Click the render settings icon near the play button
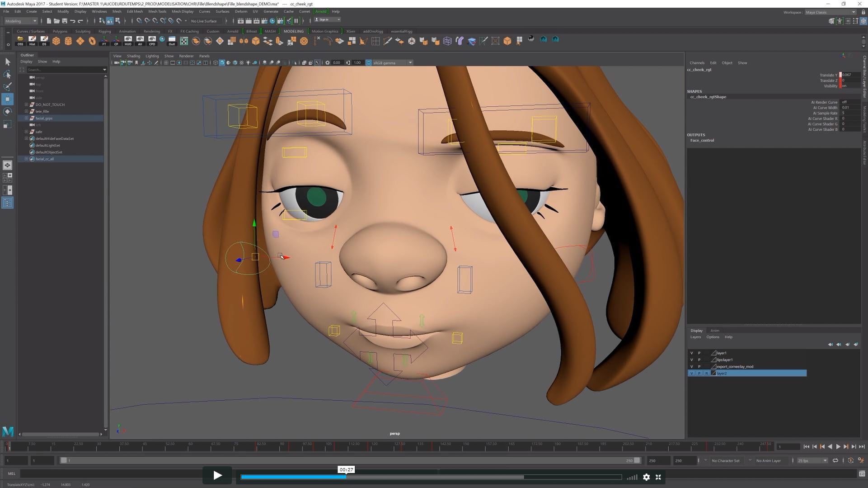Screen dimensions: 868x488 coord(647,477)
